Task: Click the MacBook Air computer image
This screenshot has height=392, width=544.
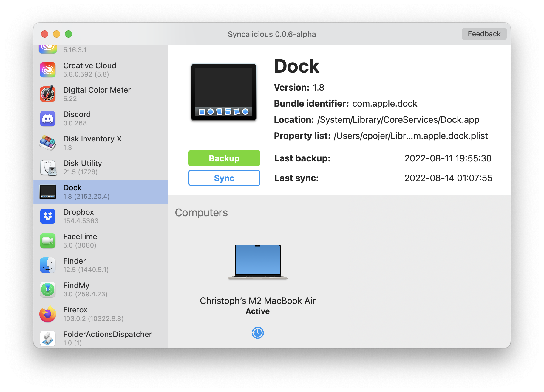Action: 258,262
